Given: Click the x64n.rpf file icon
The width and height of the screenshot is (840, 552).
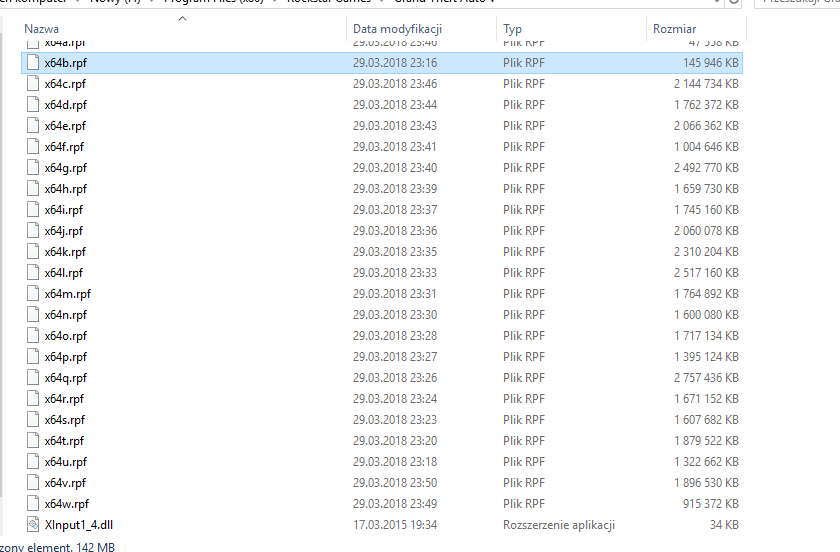Looking at the screenshot, I should click(33, 315).
